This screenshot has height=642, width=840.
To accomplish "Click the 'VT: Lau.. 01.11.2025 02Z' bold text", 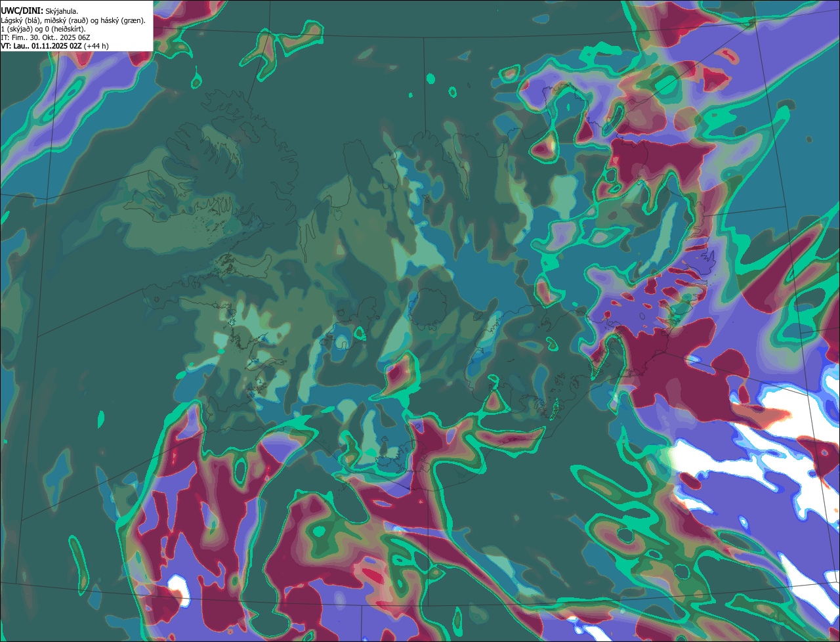I will coord(41,46).
